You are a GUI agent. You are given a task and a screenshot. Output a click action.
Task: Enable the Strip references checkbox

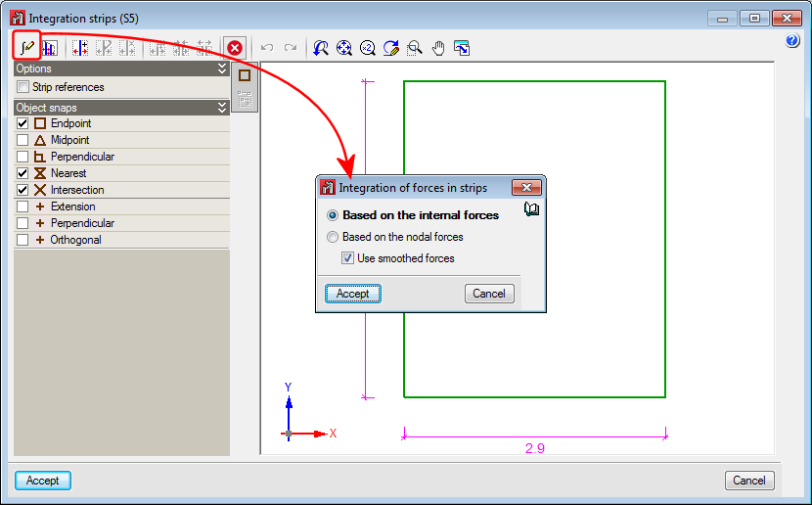click(x=23, y=87)
